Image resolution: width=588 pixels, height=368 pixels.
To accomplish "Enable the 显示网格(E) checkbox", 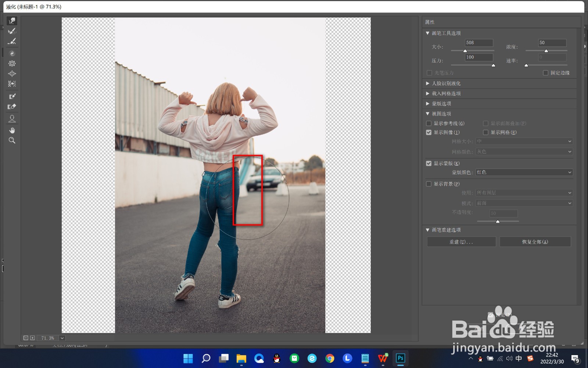I will [x=485, y=132].
